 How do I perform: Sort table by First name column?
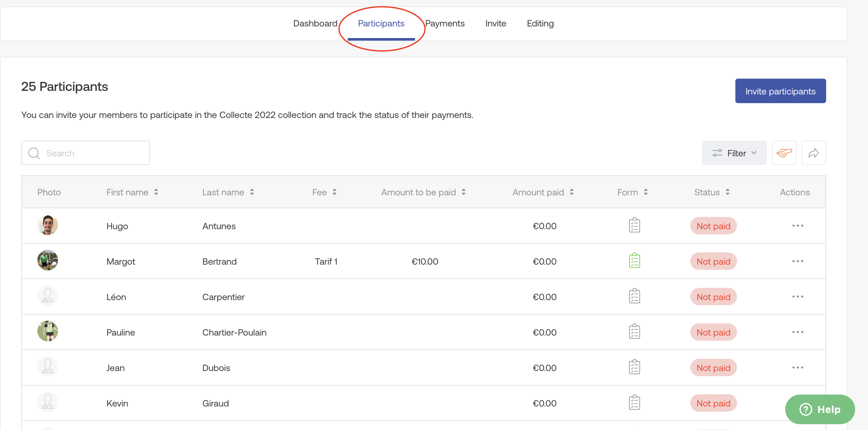pos(132,192)
